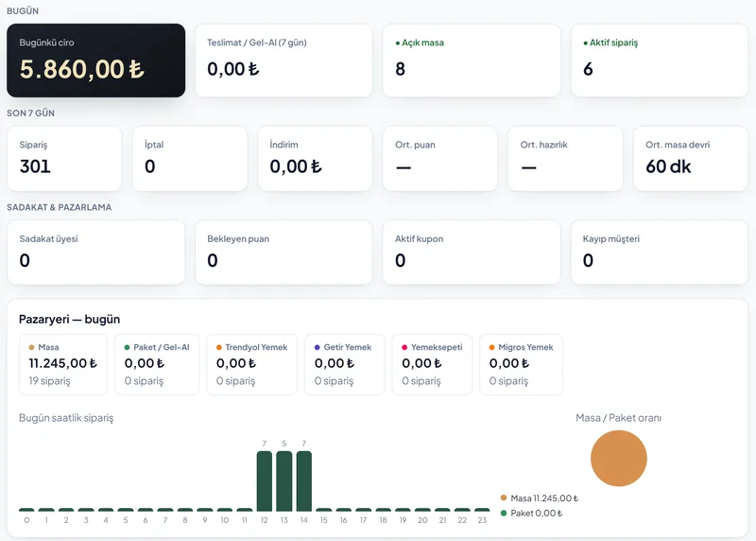
Task: Click the Paket 0,00 ₺ legend dot
Action: (x=504, y=513)
